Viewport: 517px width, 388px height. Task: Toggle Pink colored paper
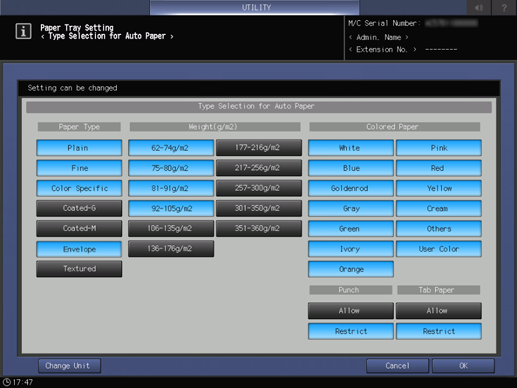439,148
